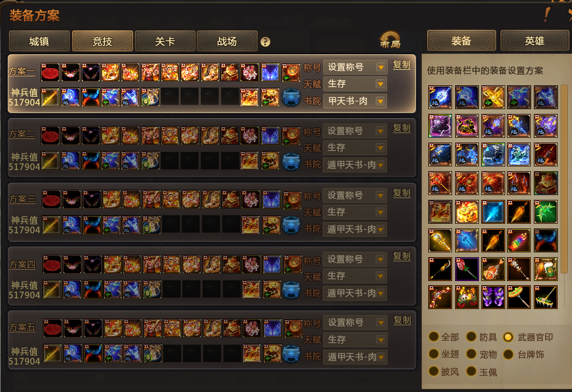Select the rainbow colored weapon in inventory

pos(519,240)
